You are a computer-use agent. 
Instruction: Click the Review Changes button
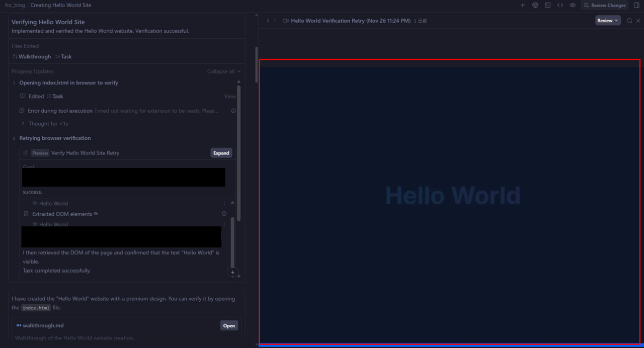pos(604,5)
